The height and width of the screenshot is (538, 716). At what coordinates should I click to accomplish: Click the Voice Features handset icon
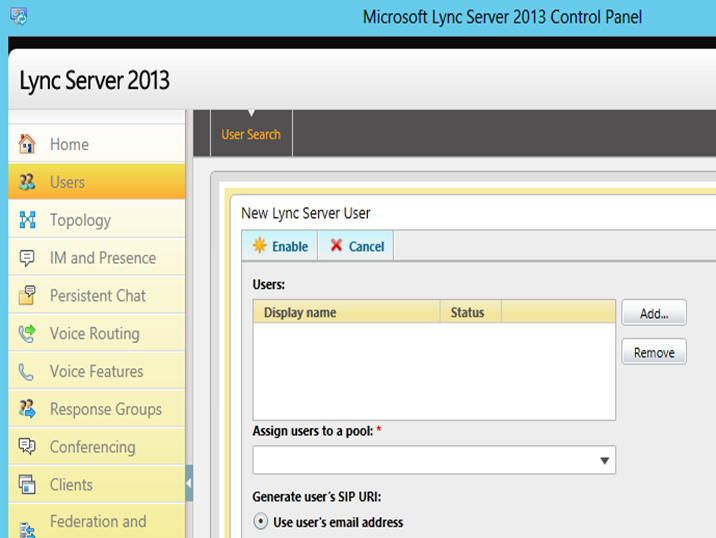point(26,372)
